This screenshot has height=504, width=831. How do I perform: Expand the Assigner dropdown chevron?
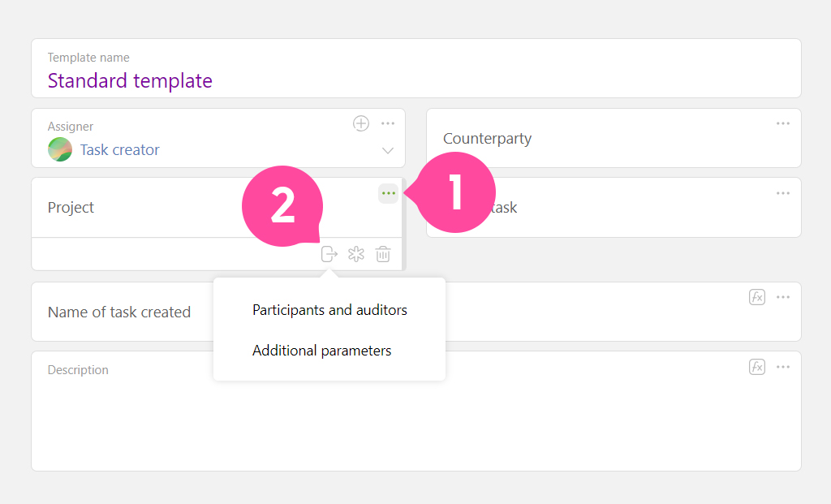click(x=388, y=150)
